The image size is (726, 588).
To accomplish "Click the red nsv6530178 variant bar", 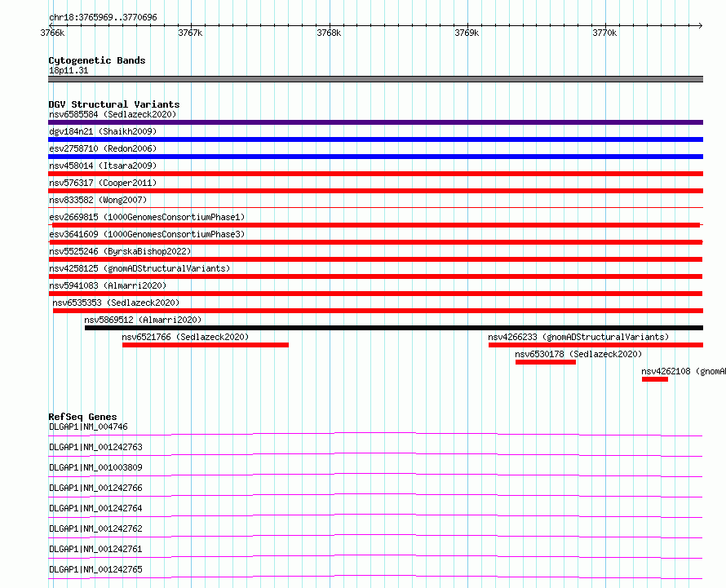I will (546, 362).
